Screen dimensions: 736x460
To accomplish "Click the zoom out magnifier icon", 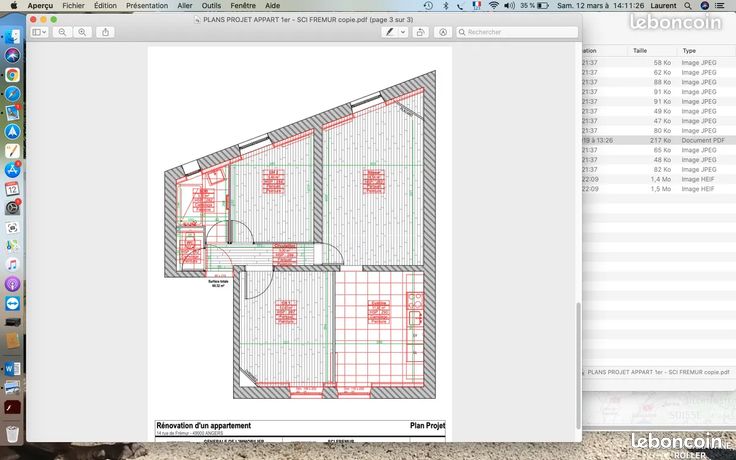I will 62,32.
